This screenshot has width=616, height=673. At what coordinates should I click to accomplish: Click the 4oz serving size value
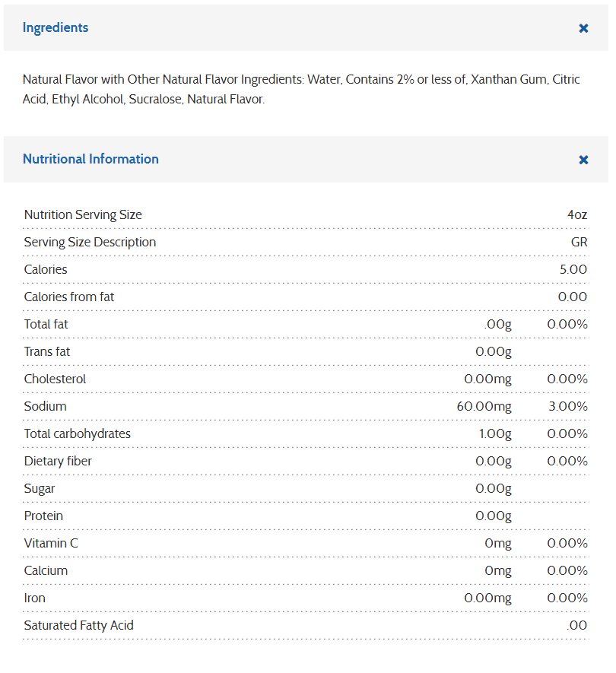click(x=577, y=214)
